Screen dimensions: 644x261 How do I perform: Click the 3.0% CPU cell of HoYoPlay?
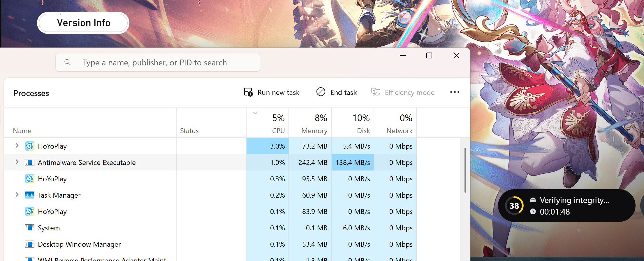pyautogui.click(x=268, y=146)
